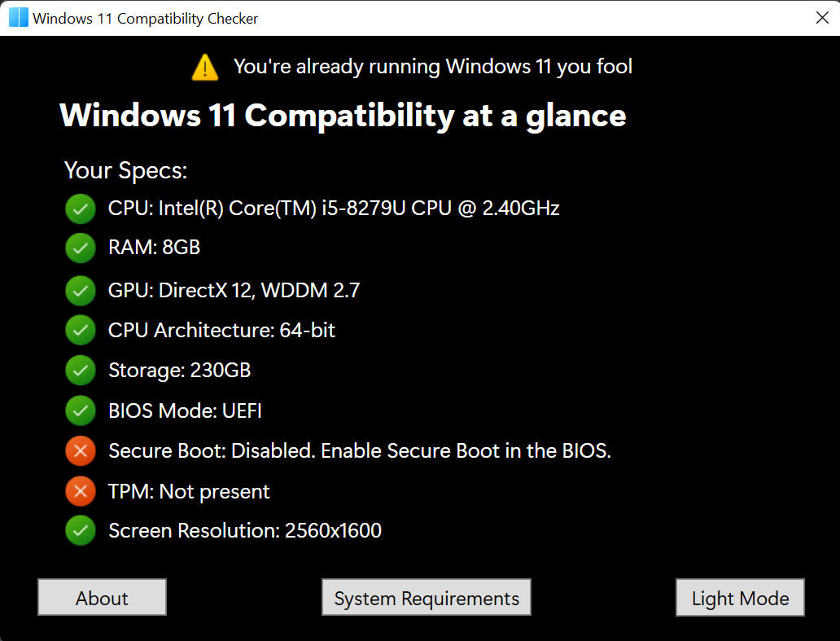The image size is (840, 641).
Task: Close the Compatibility Checker window
Action: tap(822, 18)
